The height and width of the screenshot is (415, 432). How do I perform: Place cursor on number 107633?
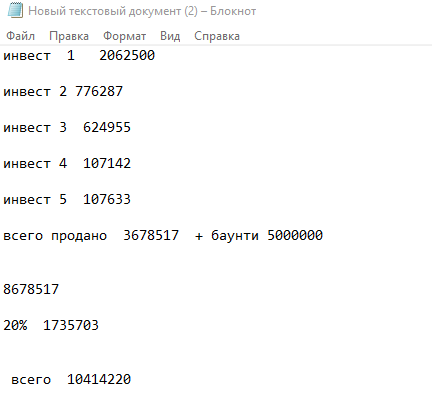pos(107,199)
